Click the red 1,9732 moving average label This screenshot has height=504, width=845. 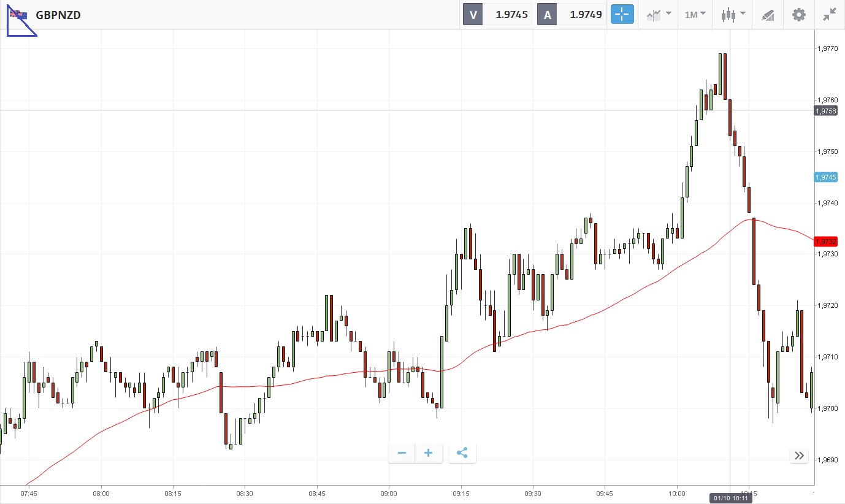point(825,242)
